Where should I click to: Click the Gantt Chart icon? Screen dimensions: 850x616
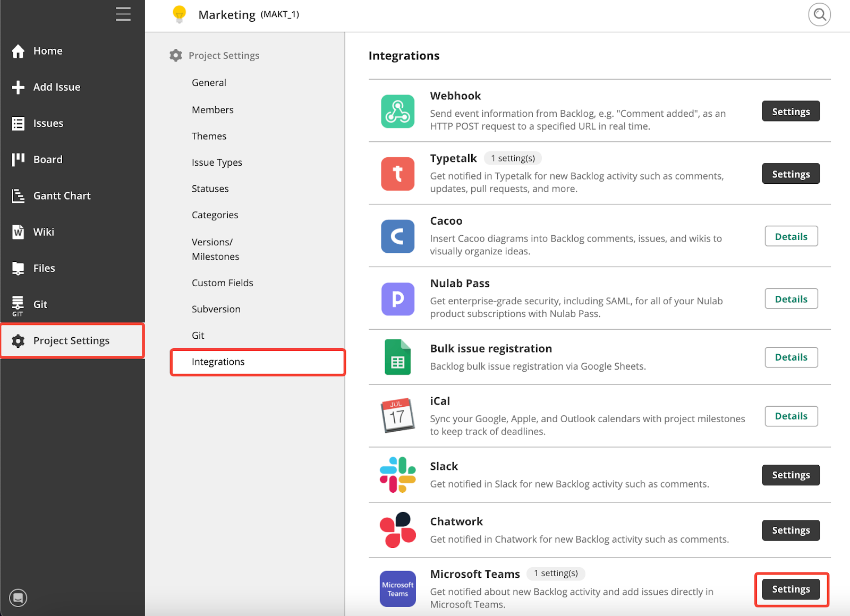click(x=18, y=196)
